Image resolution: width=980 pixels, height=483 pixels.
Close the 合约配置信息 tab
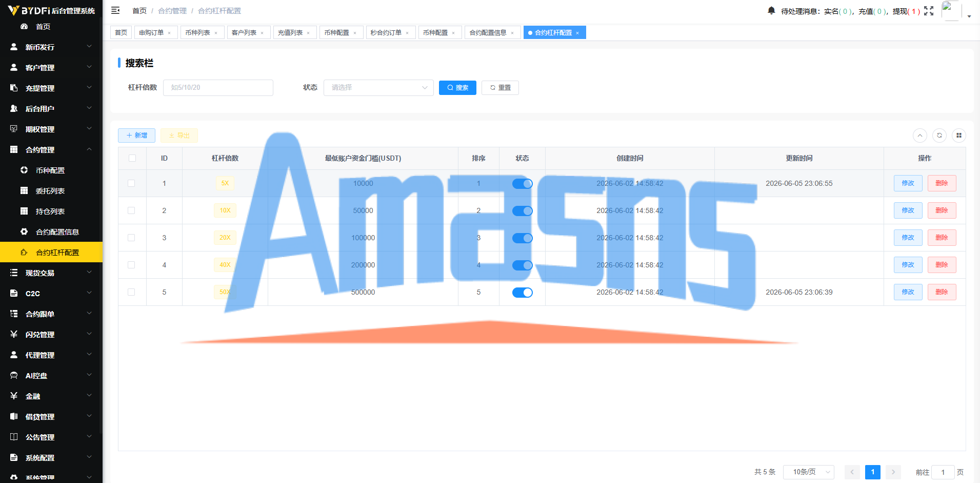click(x=512, y=33)
